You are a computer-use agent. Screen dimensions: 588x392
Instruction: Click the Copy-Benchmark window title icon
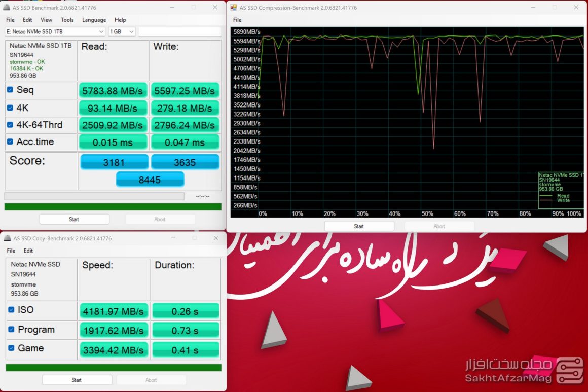7,238
